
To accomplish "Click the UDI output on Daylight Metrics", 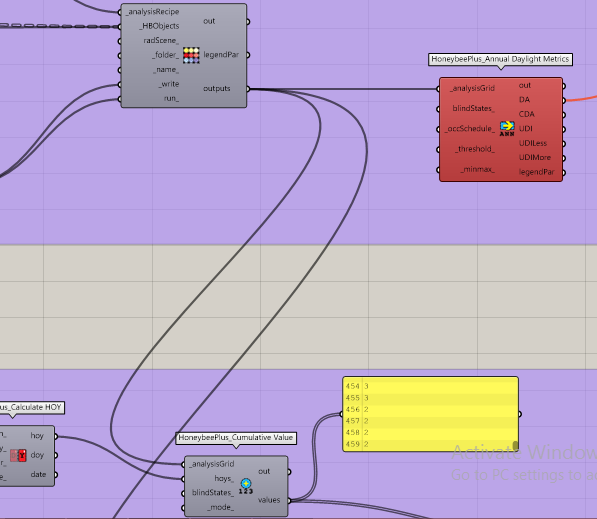I will click(526, 129).
